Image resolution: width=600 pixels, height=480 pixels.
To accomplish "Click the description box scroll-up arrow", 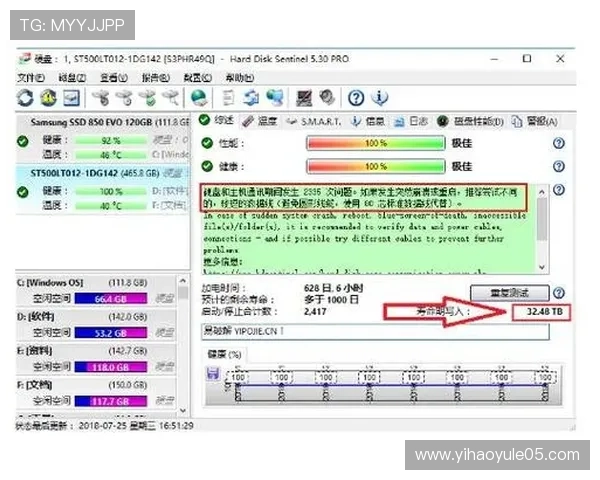I will click(542, 193).
